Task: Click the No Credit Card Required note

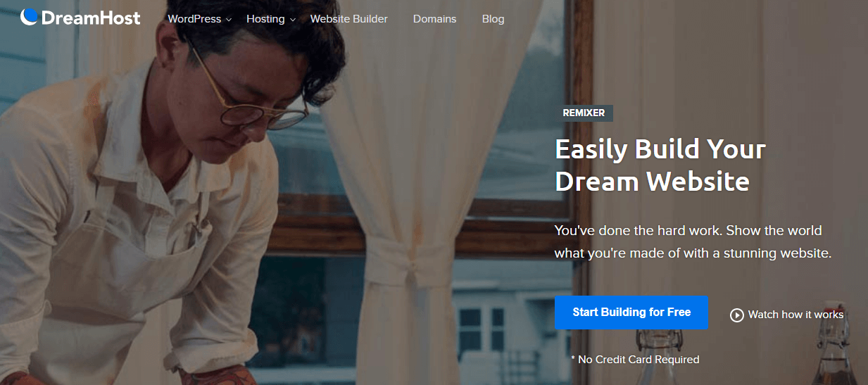Action: [635, 359]
